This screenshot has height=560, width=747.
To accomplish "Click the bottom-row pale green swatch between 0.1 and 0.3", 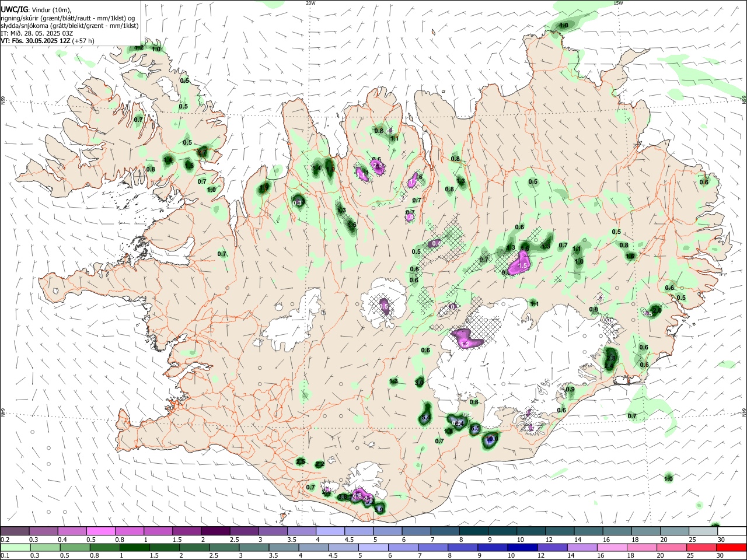I will [x=15, y=547].
